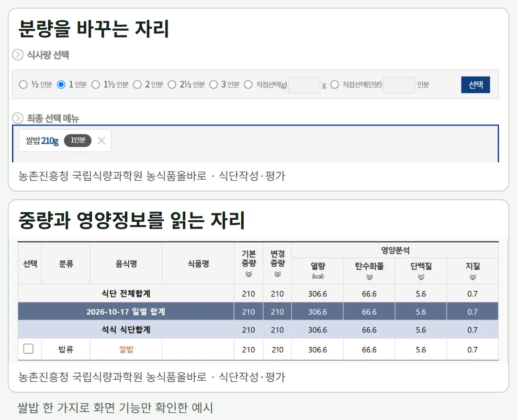
Task: Click the 선택 column header
Action: point(30,263)
